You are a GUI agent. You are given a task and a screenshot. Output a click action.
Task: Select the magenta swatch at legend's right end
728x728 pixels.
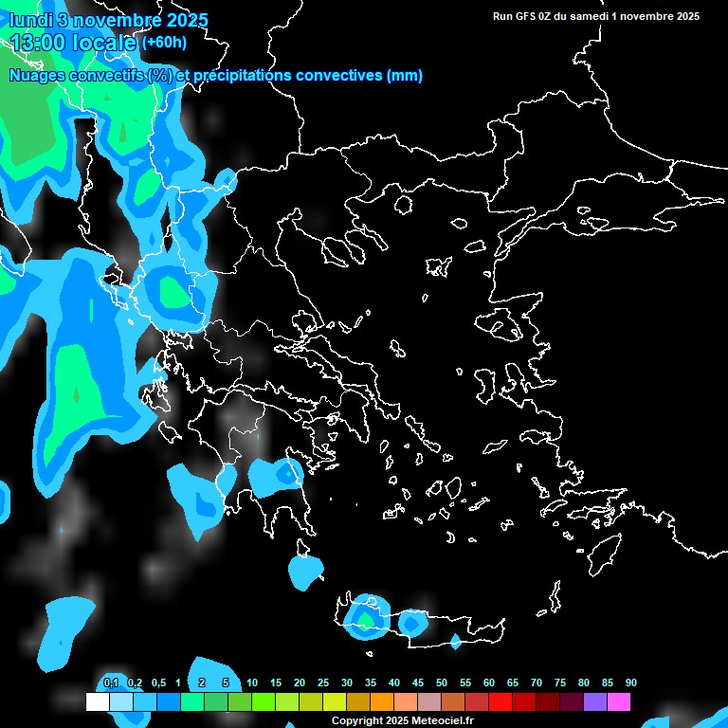point(618,702)
